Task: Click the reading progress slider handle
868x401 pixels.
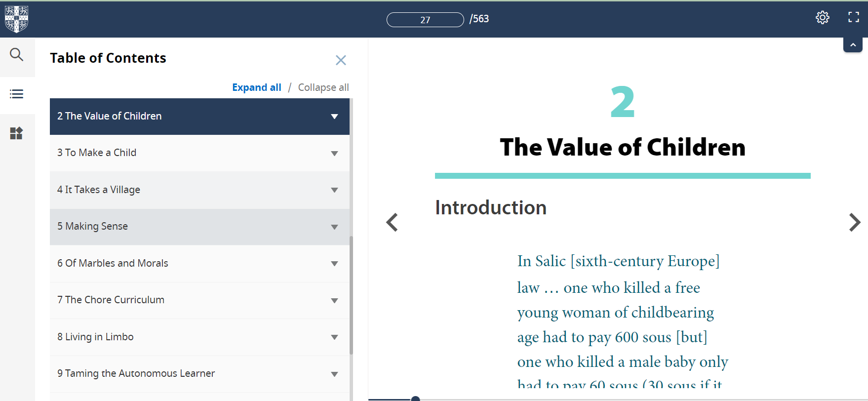Action: tap(415, 399)
